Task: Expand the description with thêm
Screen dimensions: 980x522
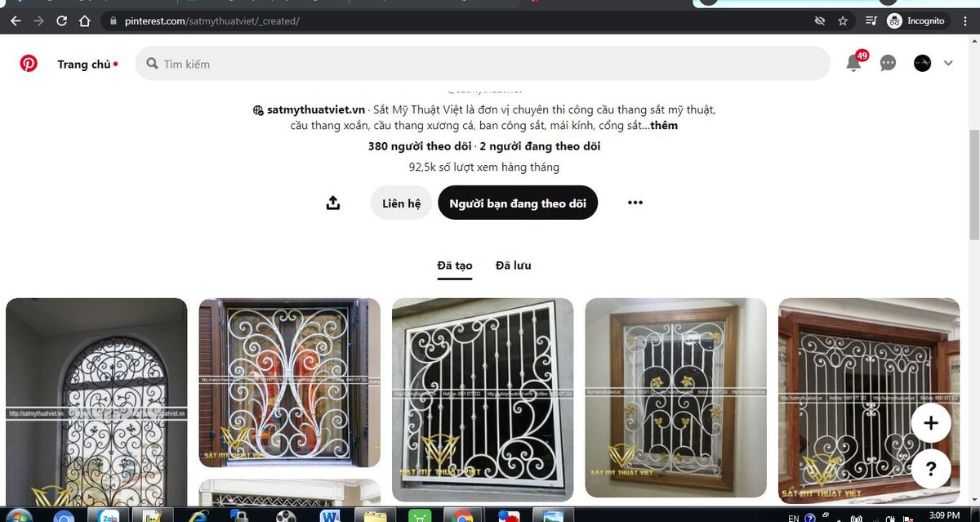Action: coord(664,126)
